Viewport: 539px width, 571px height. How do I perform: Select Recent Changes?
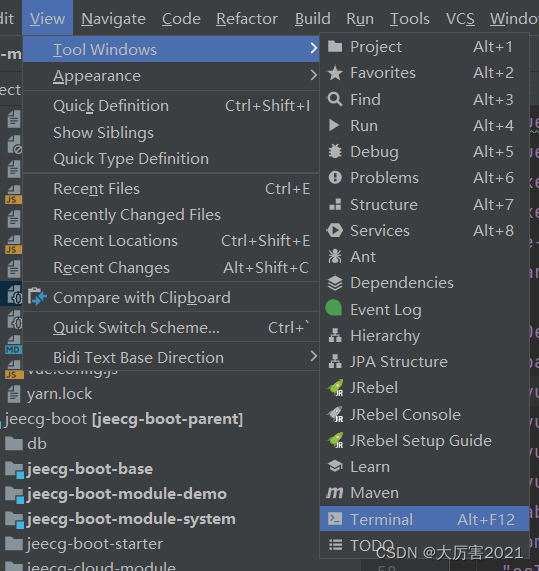coord(171,268)
